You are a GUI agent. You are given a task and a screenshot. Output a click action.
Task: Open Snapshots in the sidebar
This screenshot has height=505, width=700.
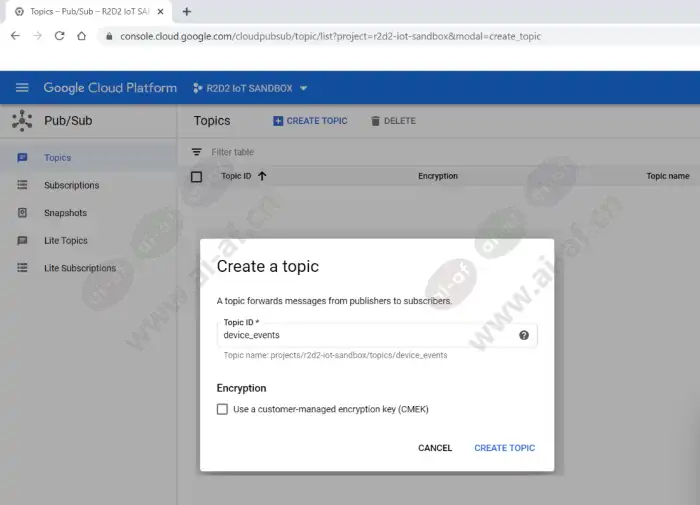(65, 213)
